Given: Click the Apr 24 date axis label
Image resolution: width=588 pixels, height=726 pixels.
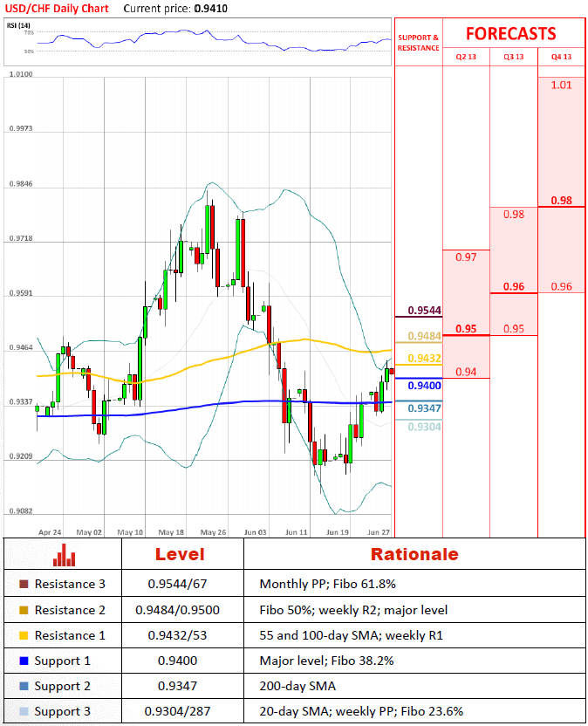Looking at the screenshot, I should click(x=50, y=532).
